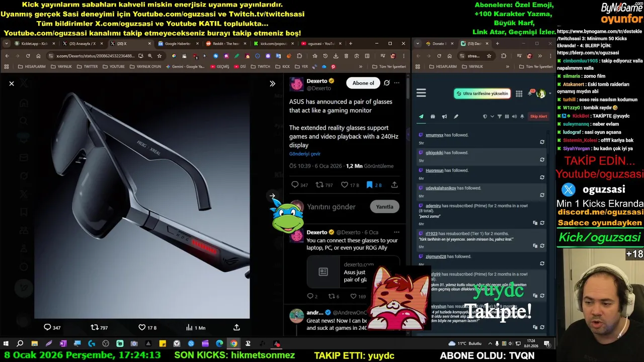Viewport: 644px width, 362px height.
Task: Like Dexerto's reply showing 169 hearts
Action: [358, 296]
